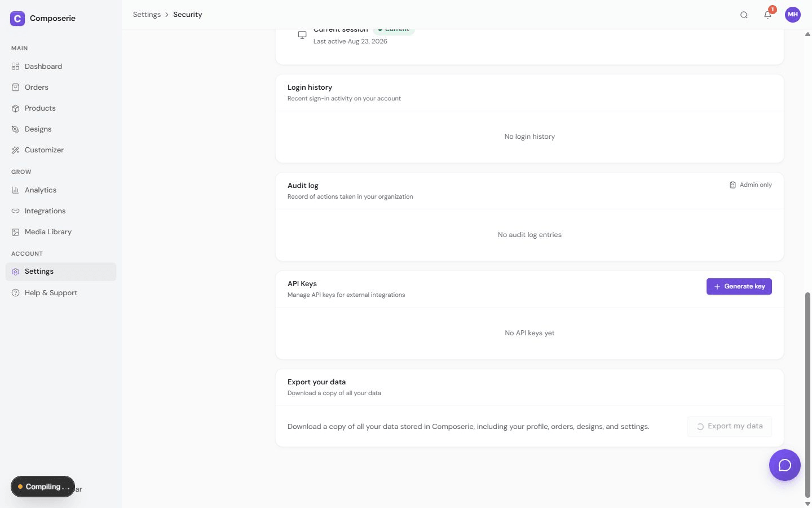
Task: Open search with the magnifier icon
Action: tap(744, 15)
